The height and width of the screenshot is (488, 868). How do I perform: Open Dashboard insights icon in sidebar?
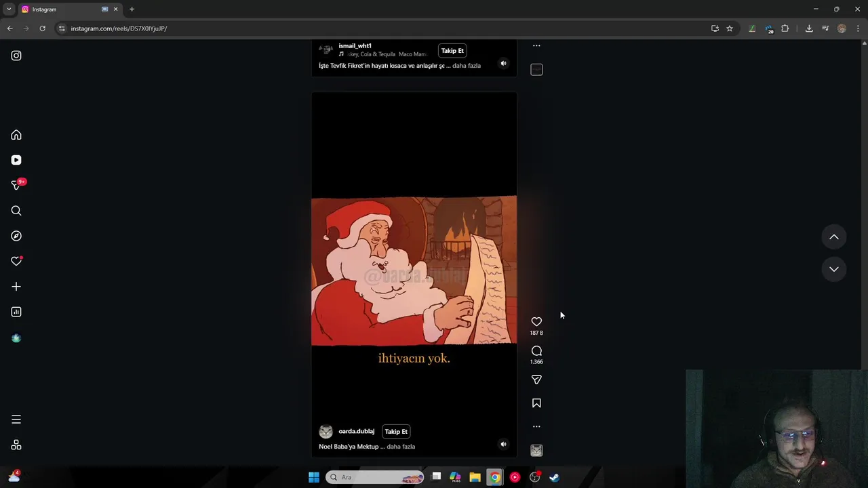coord(16,312)
